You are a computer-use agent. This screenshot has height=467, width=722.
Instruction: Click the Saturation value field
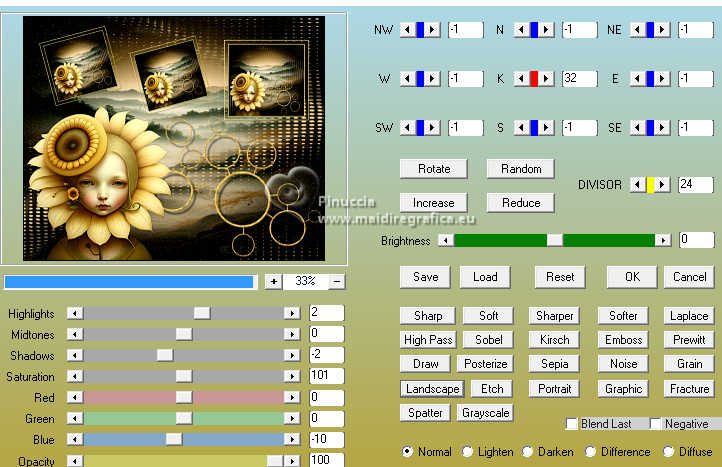coord(327,376)
